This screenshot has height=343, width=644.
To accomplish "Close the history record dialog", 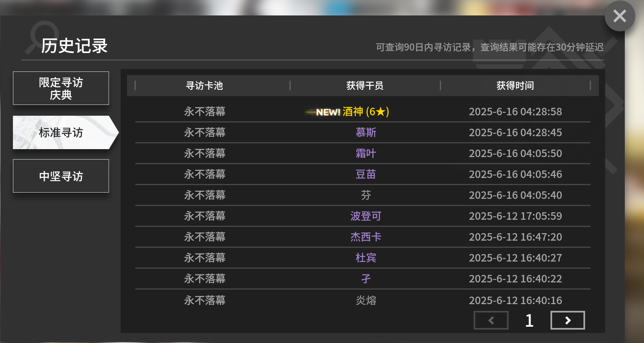I will coord(620,16).
